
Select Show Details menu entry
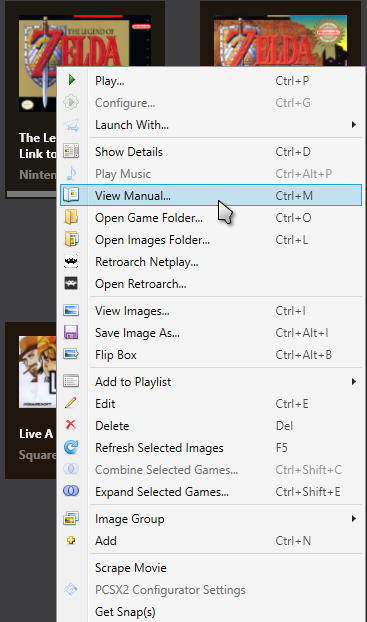[x=211, y=152]
